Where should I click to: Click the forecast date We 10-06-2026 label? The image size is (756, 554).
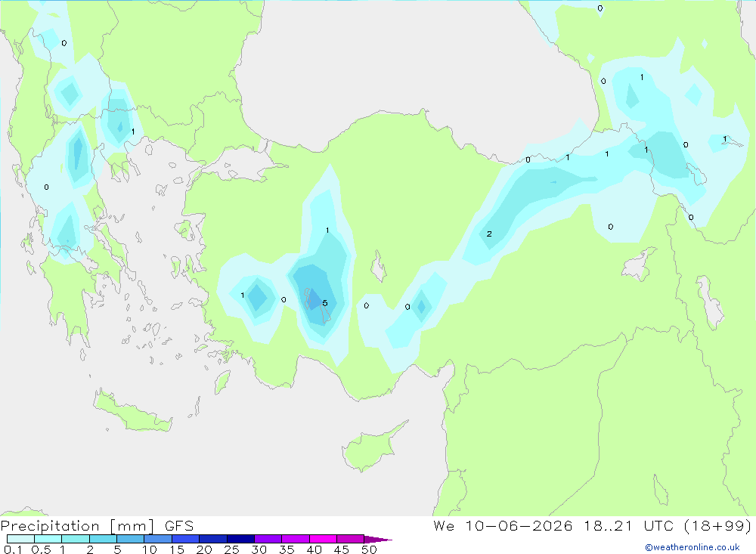503,525
